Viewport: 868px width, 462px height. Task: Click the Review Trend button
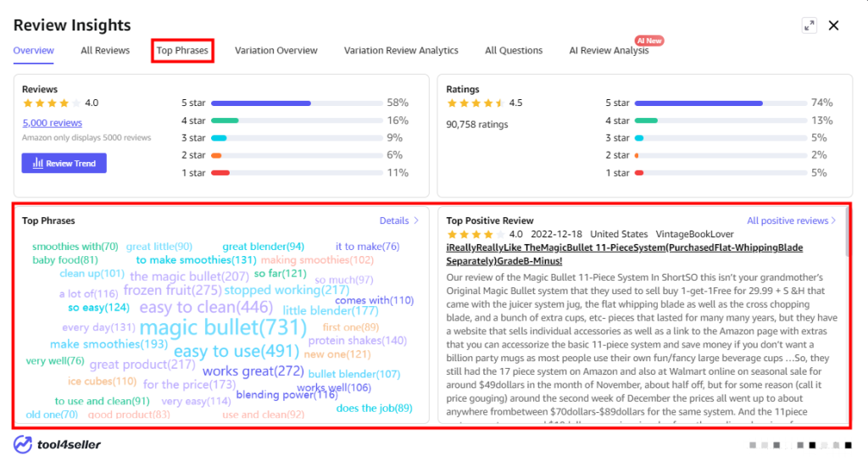(64, 164)
